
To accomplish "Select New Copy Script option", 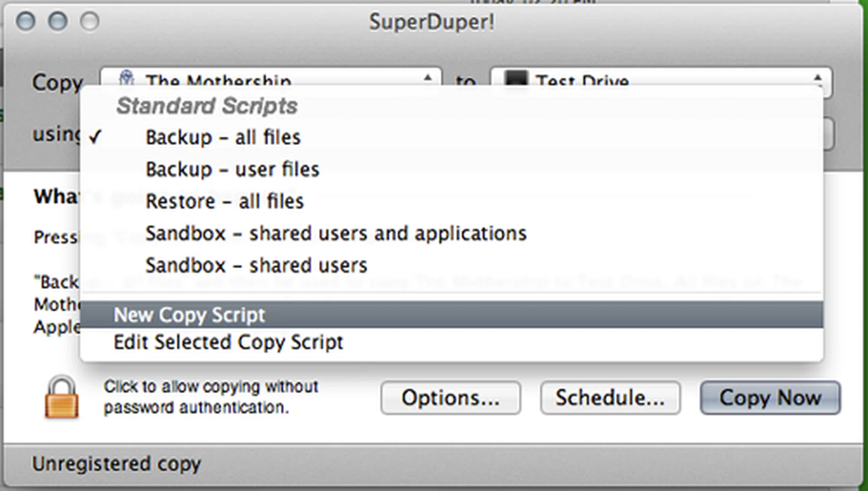I will pyautogui.click(x=189, y=315).
